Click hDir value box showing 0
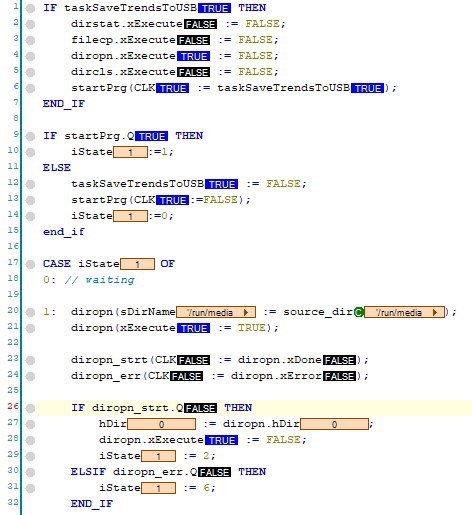The image size is (472, 515). (161, 424)
